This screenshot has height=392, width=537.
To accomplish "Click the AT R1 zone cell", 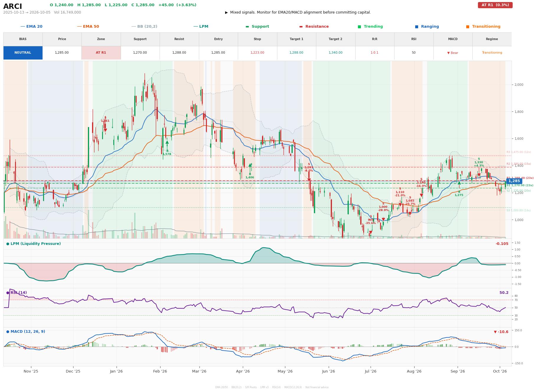I will (101, 53).
